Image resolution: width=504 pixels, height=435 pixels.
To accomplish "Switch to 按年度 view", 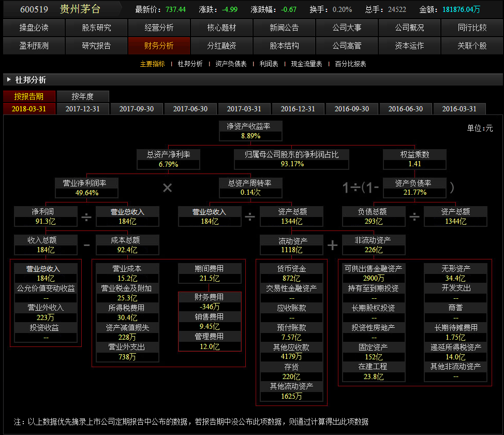I will [x=83, y=96].
